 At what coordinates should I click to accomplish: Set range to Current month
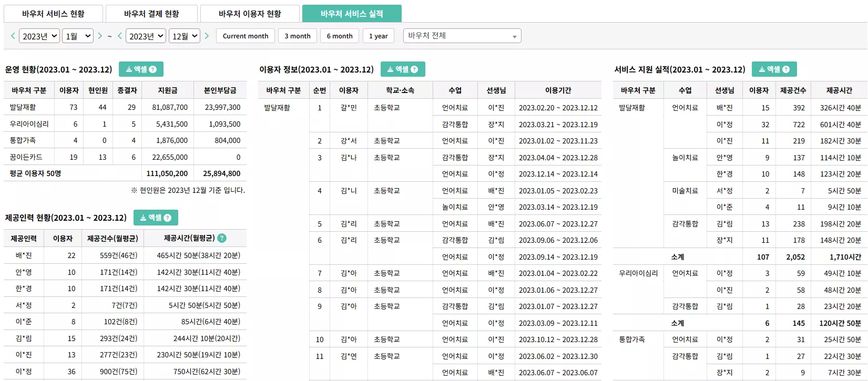[246, 36]
